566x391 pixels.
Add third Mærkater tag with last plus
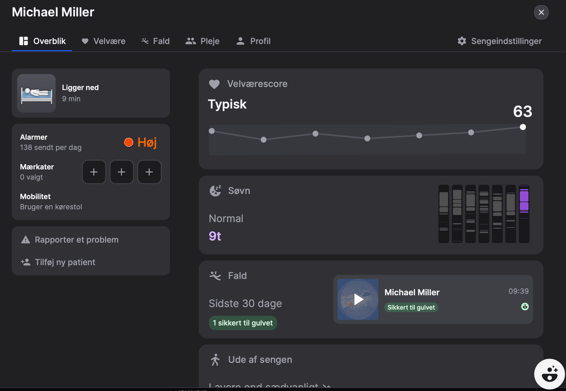coord(149,172)
